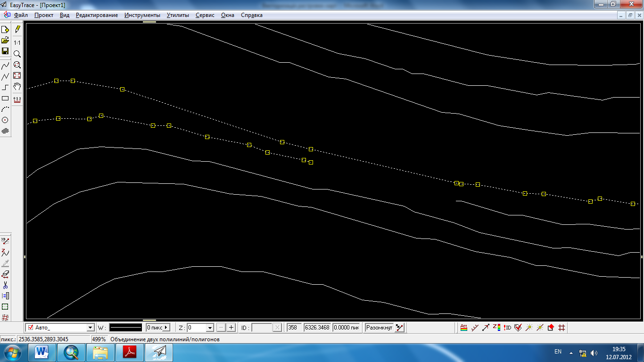
Task: Activate the eraser tool
Action: [x=5, y=274]
